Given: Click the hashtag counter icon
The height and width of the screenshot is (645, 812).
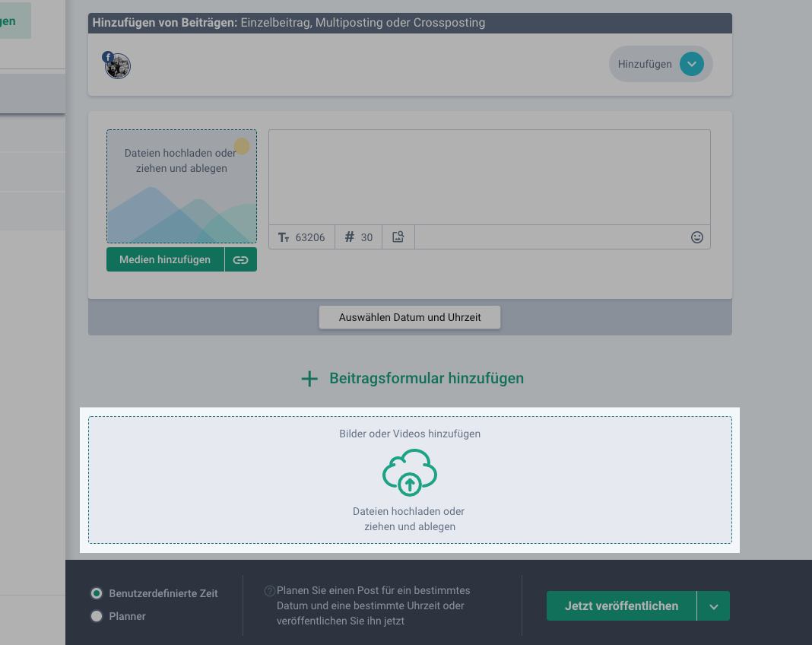Looking at the screenshot, I should point(350,237).
